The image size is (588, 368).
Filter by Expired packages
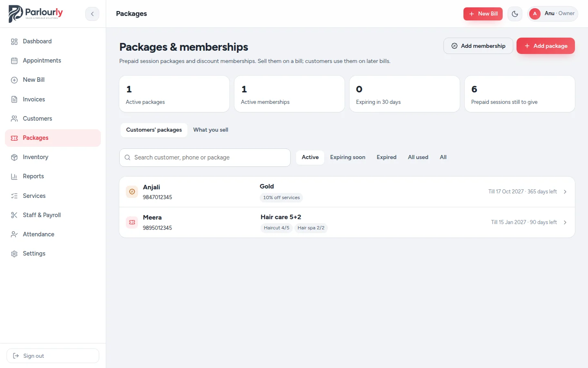pyautogui.click(x=387, y=157)
